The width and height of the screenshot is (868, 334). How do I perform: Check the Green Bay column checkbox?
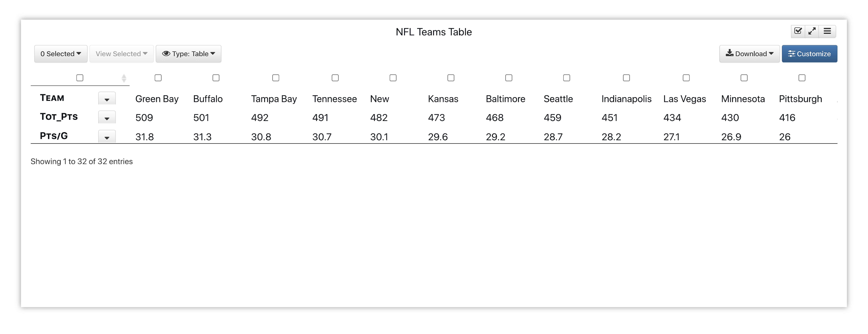coord(158,78)
